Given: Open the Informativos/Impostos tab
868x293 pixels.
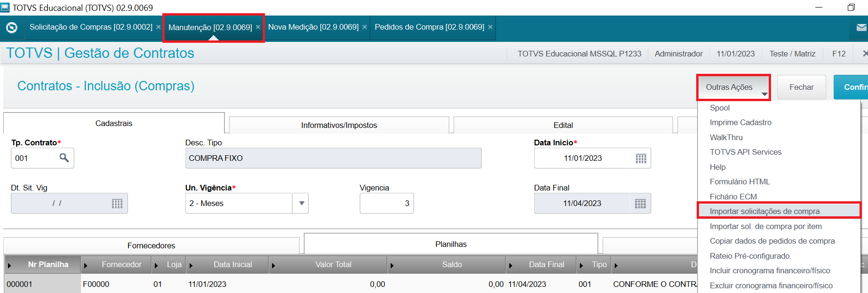Looking at the screenshot, I should pos(339,125).
